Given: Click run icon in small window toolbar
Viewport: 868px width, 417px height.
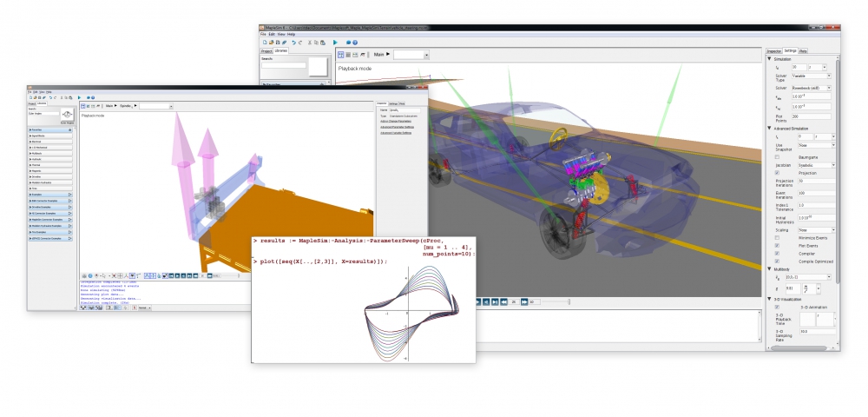Looking at the screenshot, I should coord(79,97).
